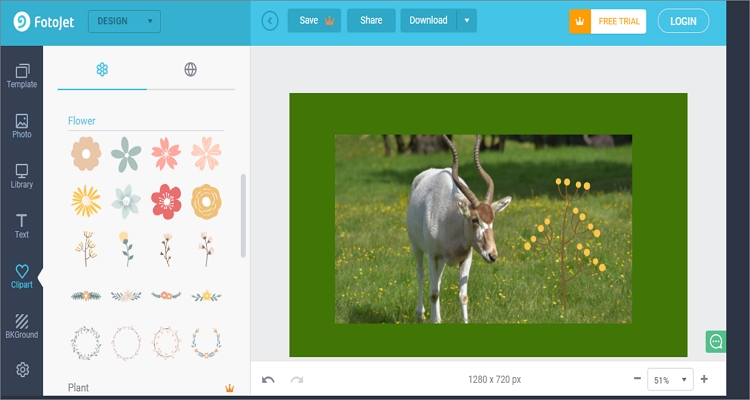Select the beige round flower clipart

[x=86, y=154]
